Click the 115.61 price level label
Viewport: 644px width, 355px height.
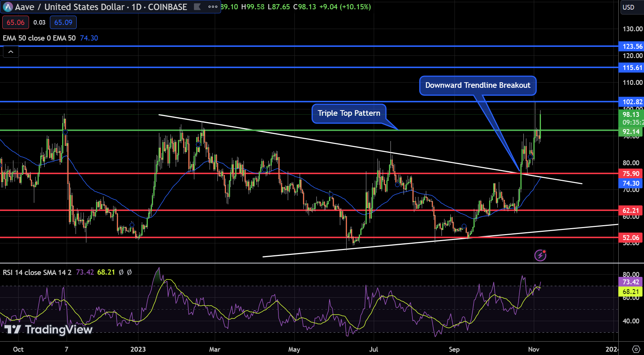(x=632, y=67)
